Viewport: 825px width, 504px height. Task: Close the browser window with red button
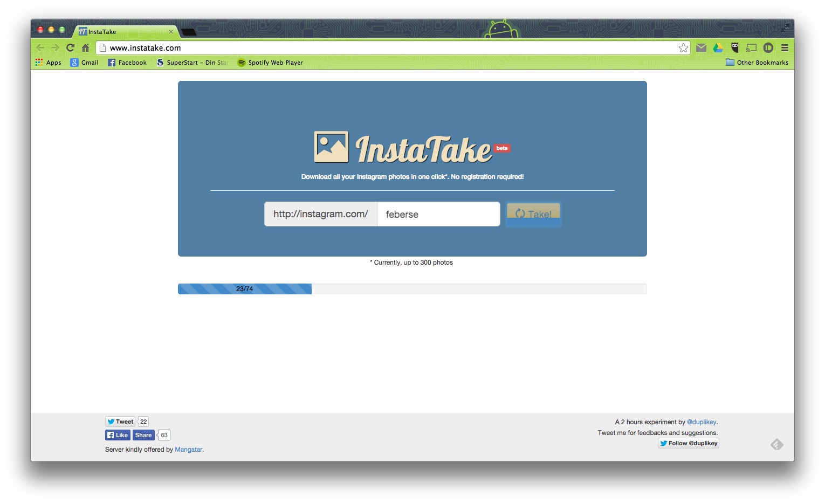click(x=40, y=30)
